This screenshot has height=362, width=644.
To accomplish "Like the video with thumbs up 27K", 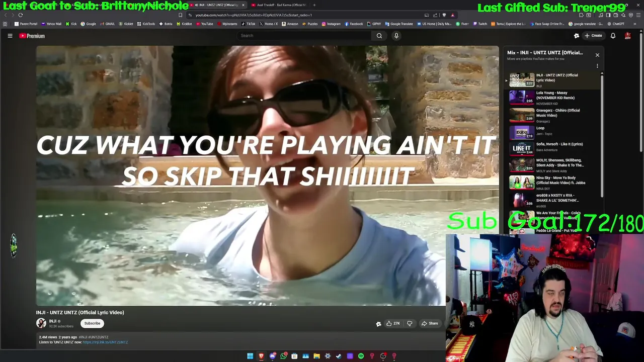I will [x=393, y=323].
